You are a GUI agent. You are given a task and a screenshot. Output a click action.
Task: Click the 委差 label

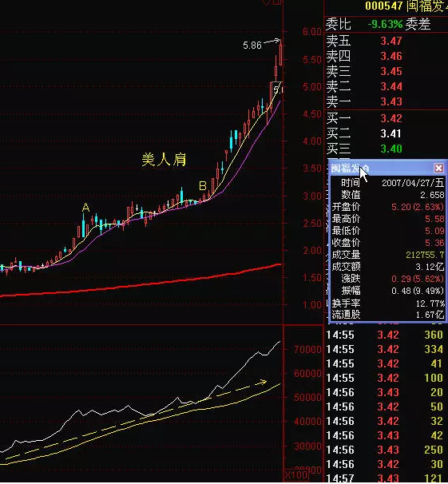418,24
